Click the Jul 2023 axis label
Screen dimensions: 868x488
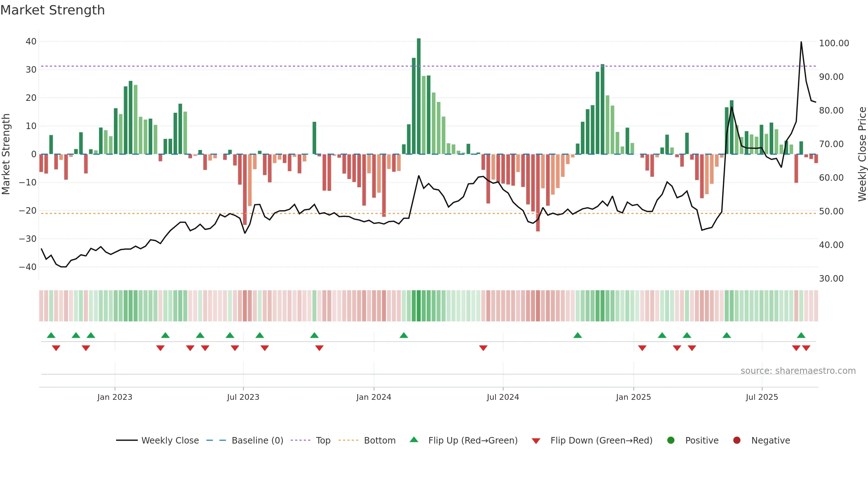click(243, 397)
